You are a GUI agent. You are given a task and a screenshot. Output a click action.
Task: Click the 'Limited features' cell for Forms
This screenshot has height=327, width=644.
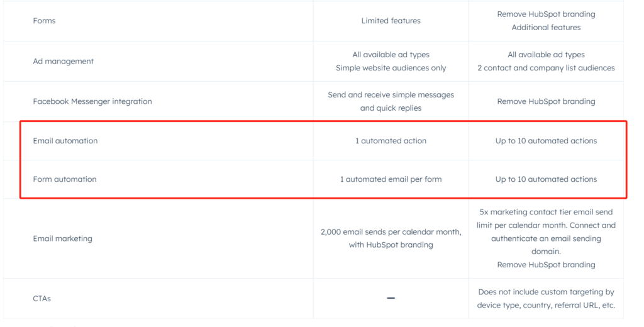tap(391, 21)
